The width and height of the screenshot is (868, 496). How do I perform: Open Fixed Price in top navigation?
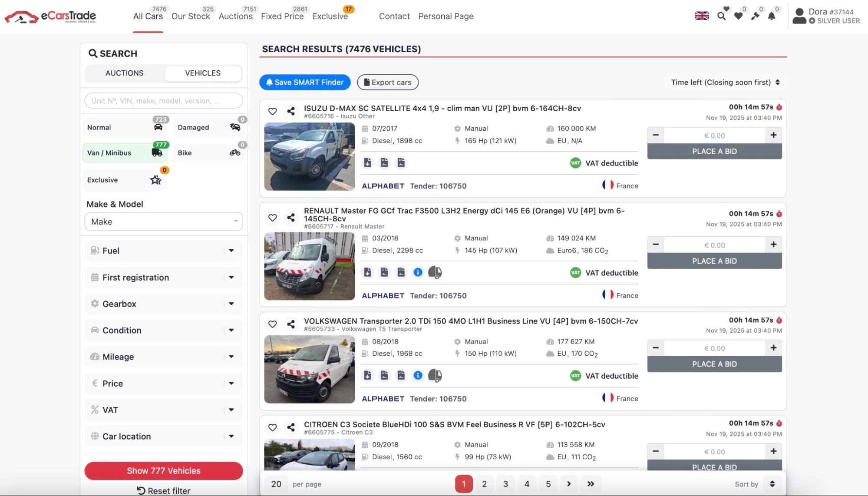(x=282, y=16)
